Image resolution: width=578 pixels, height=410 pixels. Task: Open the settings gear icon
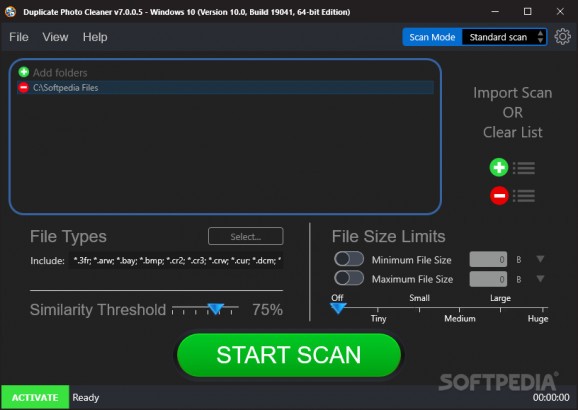563,37
